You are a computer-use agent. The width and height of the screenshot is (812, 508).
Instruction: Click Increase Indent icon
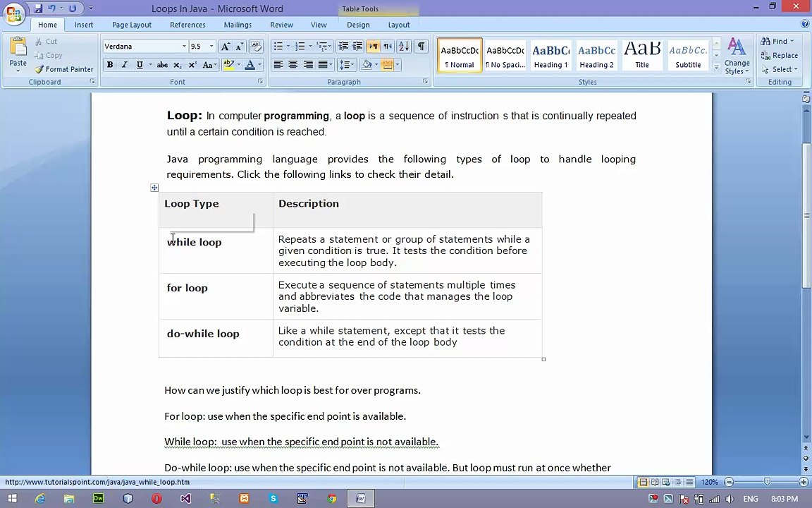click(x=357, y=46)
